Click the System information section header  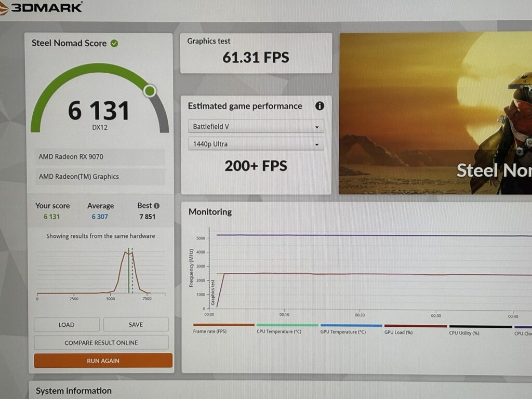coord(74,391)
